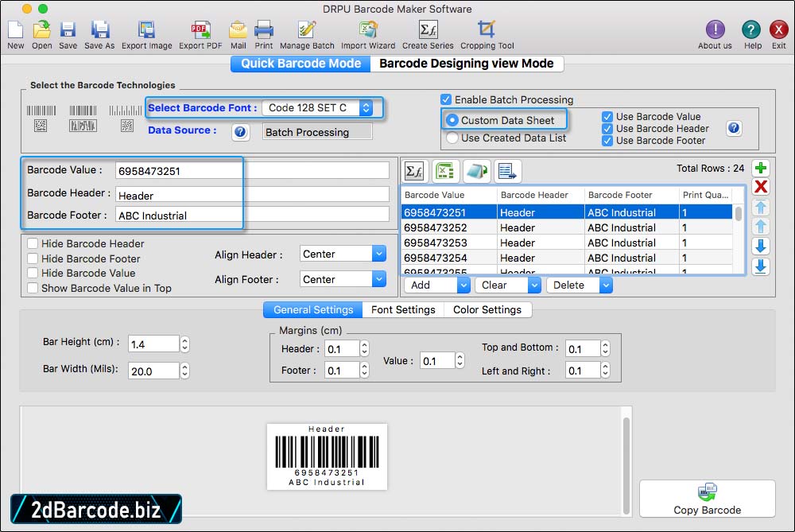
Task: Select table row 6958473252
Action: click(x=566, y=227)
